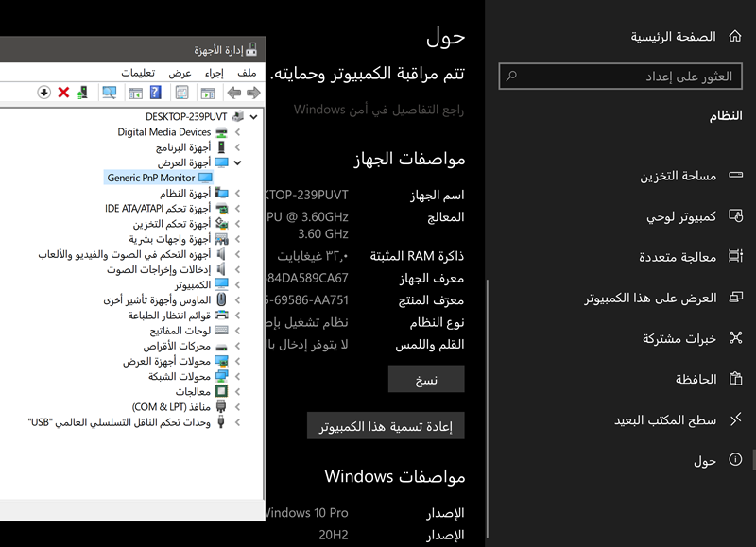This screenshot has width=756, height=547.
Task: Select the processor icon beside معالجات
Action: (221, 391)
